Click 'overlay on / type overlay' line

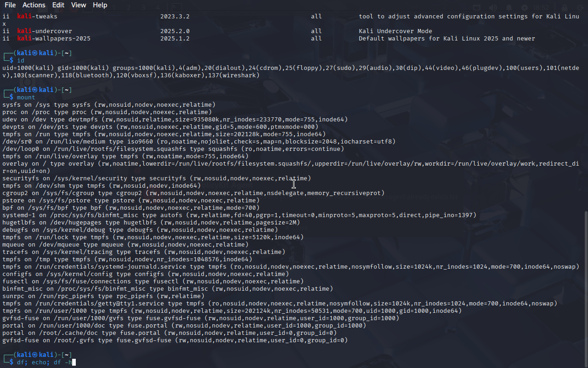coord(290,167)
